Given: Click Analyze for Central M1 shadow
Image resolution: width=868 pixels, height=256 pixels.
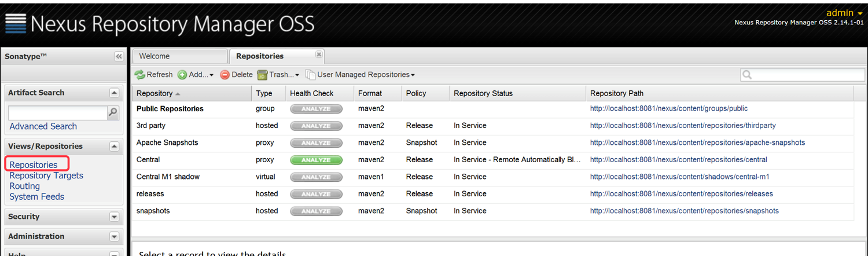Looking at the screenshot, I should tap(316, 177).
